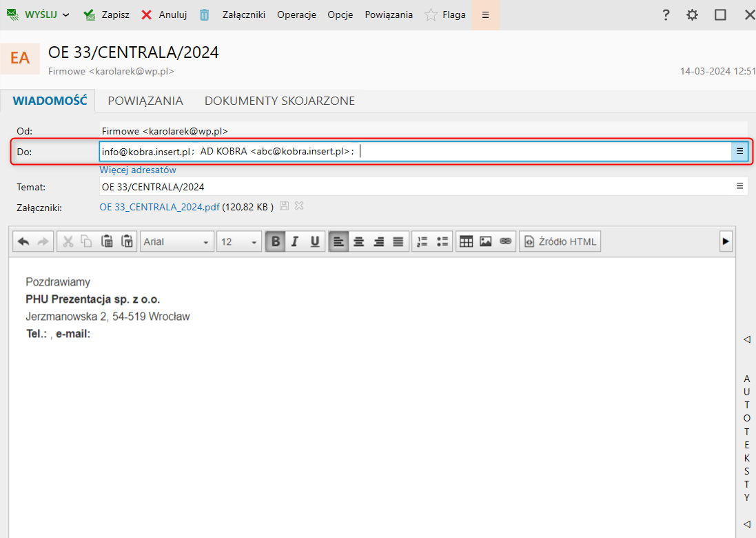Open the Powiązania toolbar menu
The width and height of the screenshot is (756, 538).
coord(389,14)
